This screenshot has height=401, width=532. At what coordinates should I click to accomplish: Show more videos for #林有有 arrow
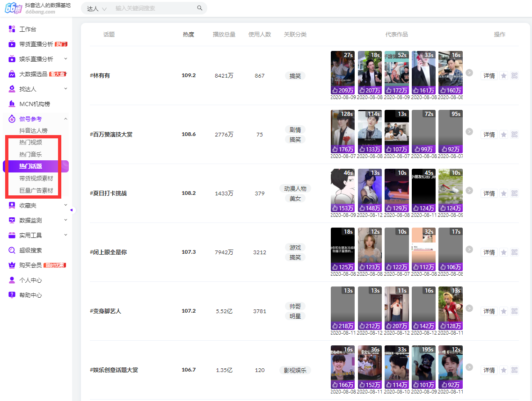click(469, 73)
